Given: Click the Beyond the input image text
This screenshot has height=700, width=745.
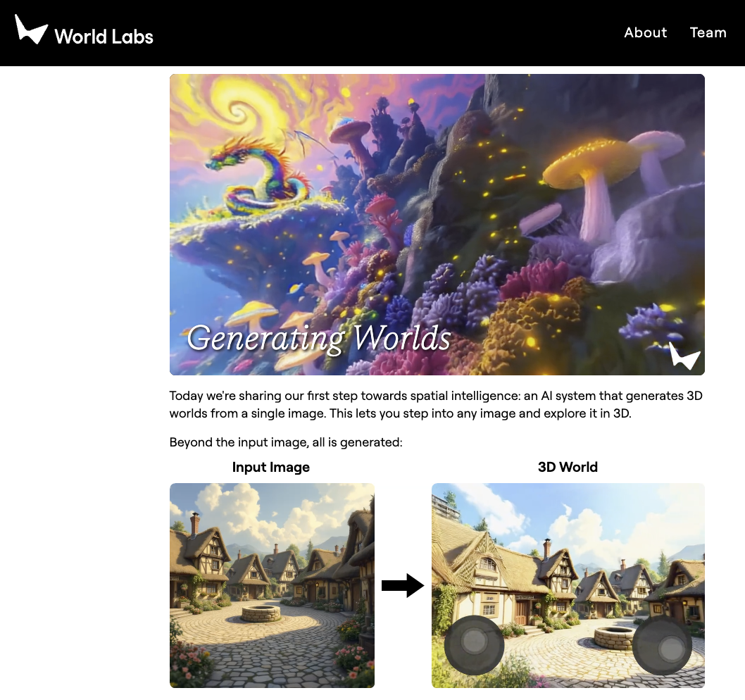Looking at the screenshot, I should click(286, 442).
